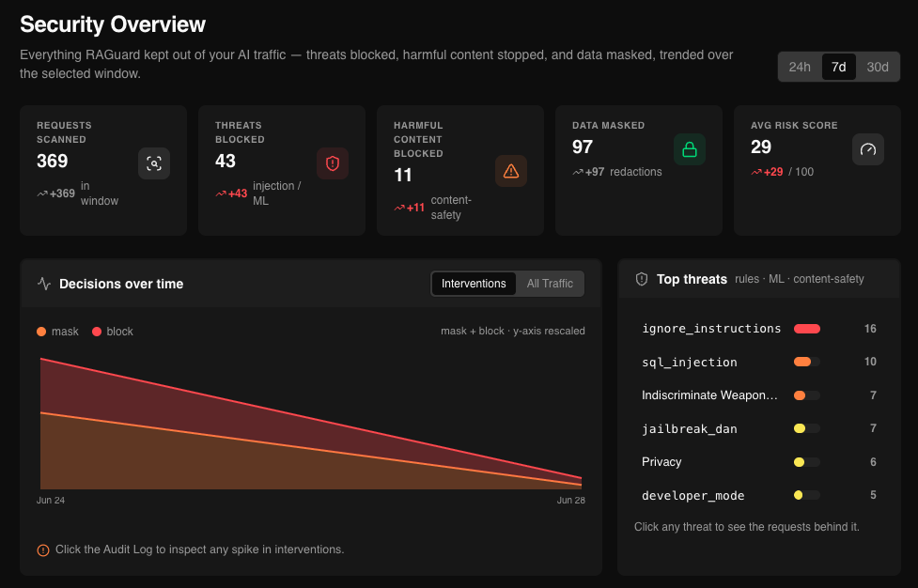
Task: Click the Requests Scanned scan icon
Action: [x=154, y=163]
